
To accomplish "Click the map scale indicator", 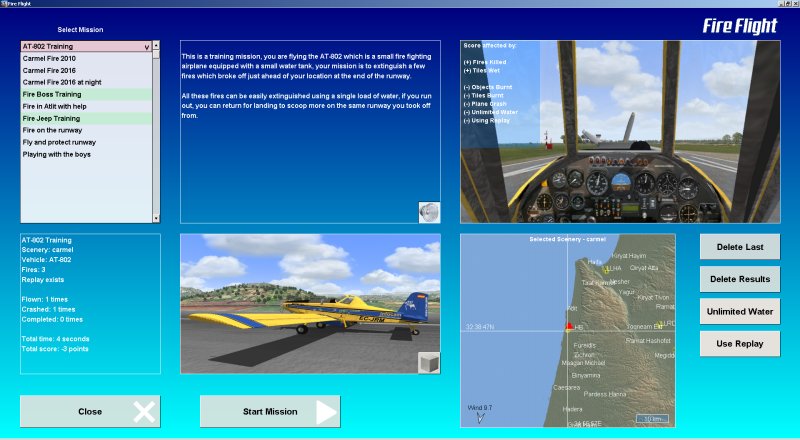I will pyautogui.click(x=652, y=419).
